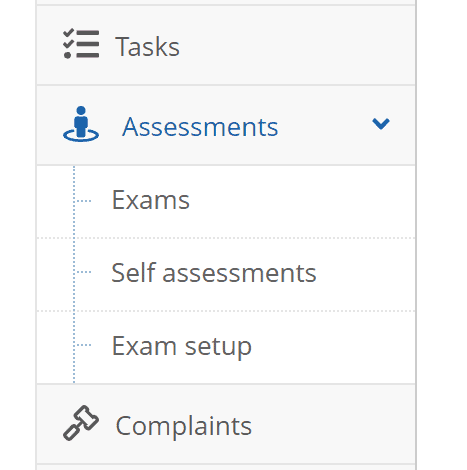This screenshot has height=470, width=467.
Task: Click the dotted connector beside Self assessments
Action: [83, 272]
